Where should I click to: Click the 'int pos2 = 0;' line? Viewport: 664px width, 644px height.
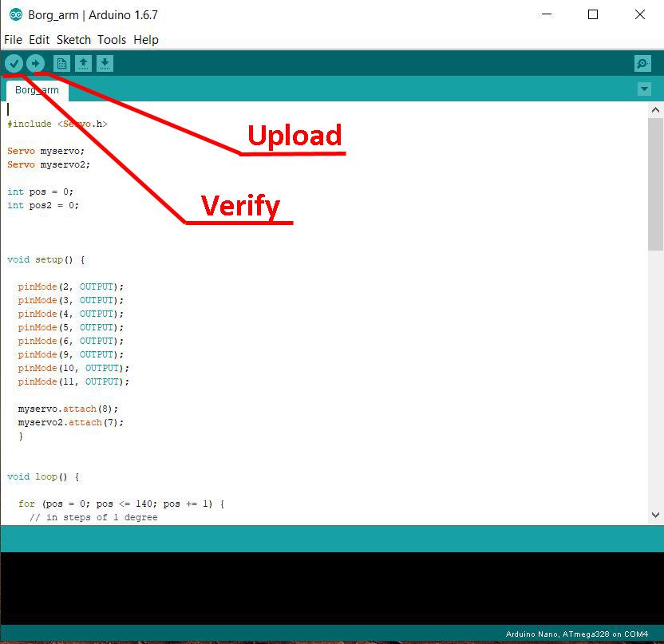click(x=43, y=205)
